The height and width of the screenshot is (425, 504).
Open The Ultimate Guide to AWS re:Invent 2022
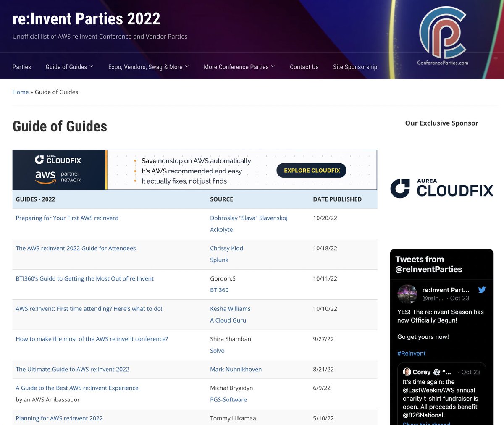(72, 369)
